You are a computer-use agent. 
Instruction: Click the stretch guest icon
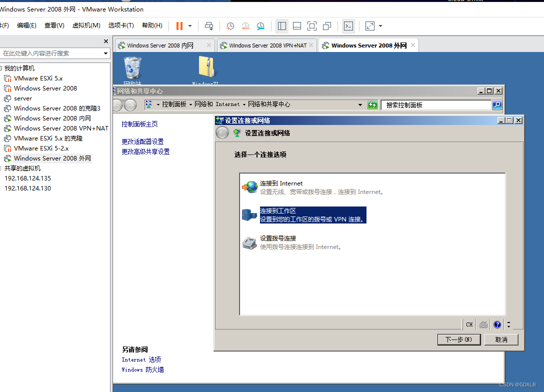click(370, 26)
